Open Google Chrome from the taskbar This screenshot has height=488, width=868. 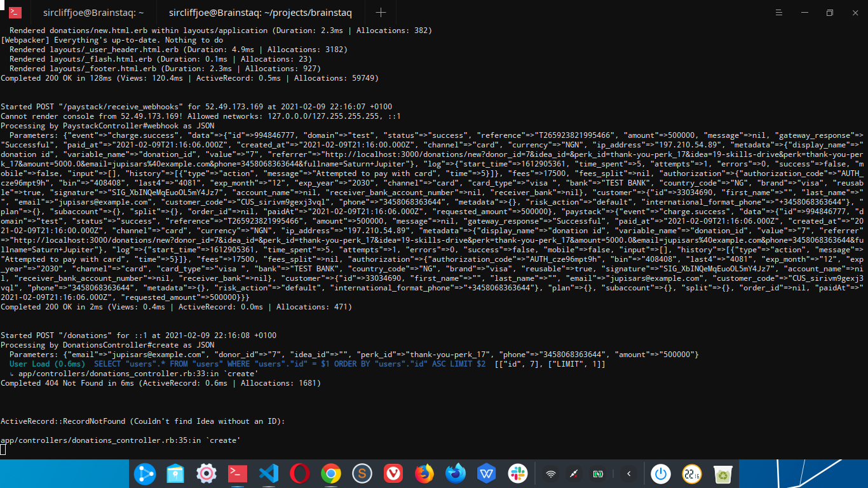(330, 473)
